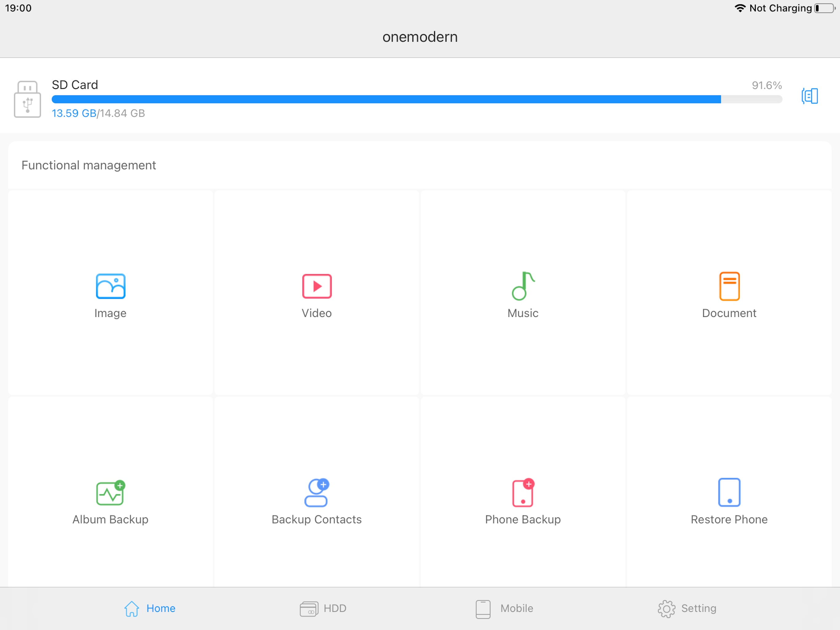Screen dimensions: 840x630
Task: Tap the Home house icon
Action: pyautogui.click(x=131, y=608)
